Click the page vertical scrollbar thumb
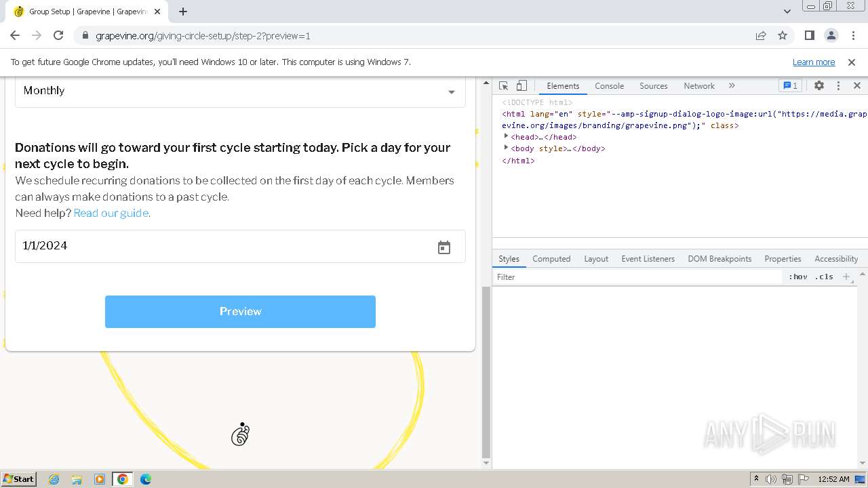Screen dimensions: 868x488 click(x=486, y=372)
